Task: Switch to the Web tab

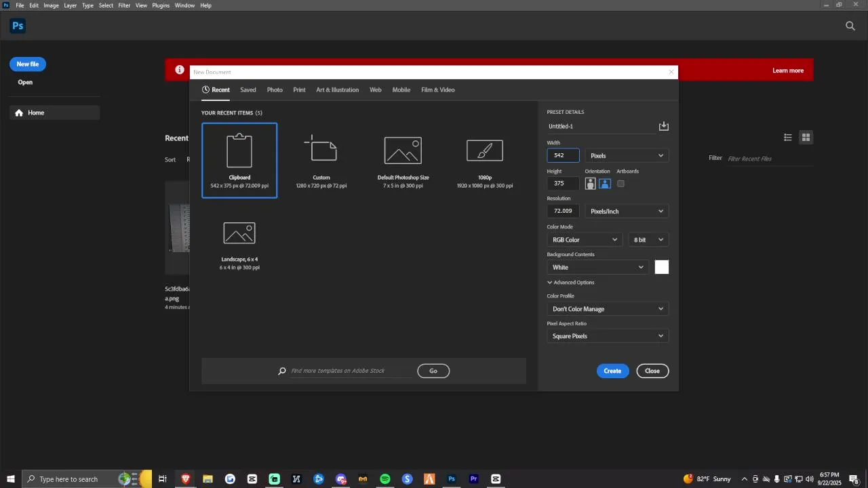Action: tap(375, 89)
